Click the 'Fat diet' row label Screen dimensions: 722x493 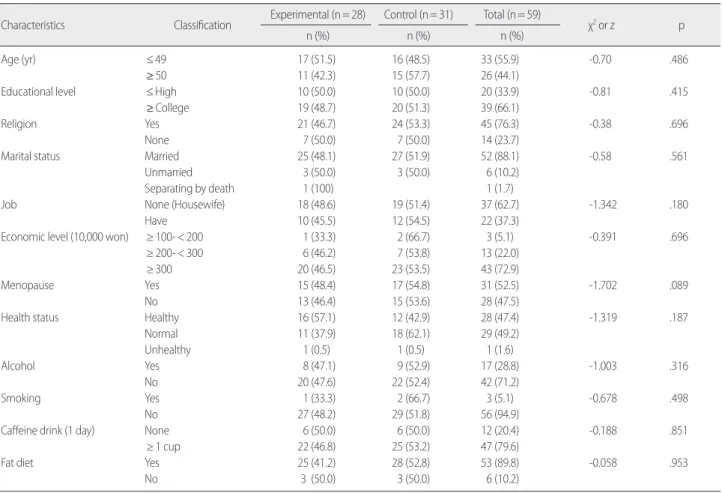pos(17,462)
